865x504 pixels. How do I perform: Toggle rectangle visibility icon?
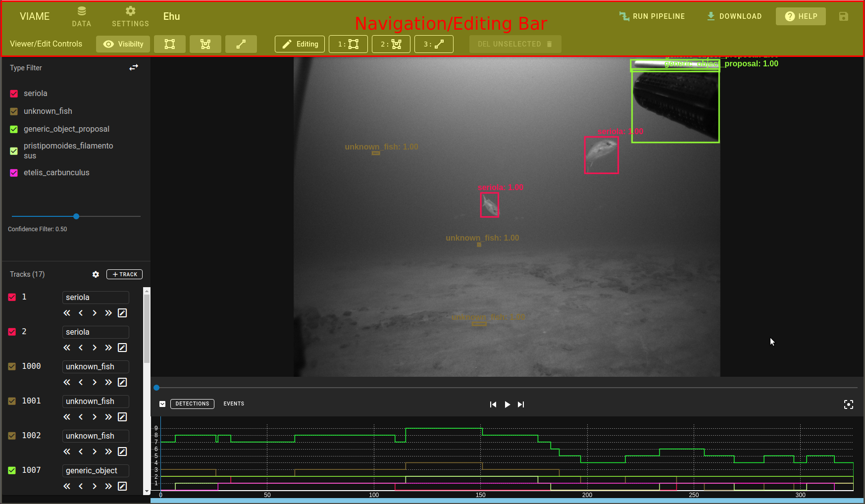pyautogui.click(x=170, y=44)
